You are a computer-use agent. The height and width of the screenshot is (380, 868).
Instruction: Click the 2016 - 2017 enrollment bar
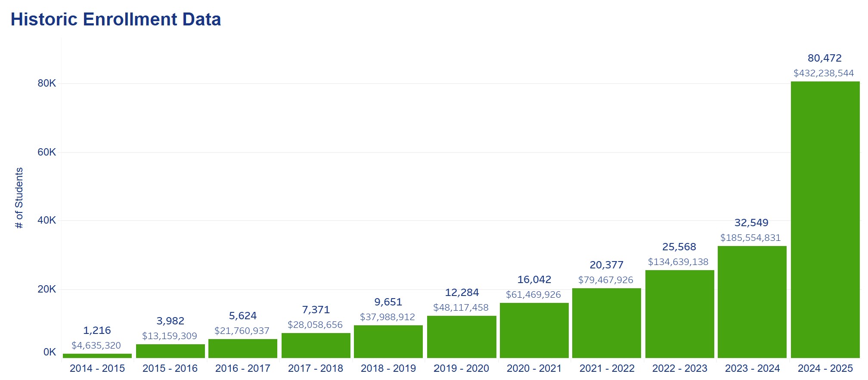[x=243, y=348]
